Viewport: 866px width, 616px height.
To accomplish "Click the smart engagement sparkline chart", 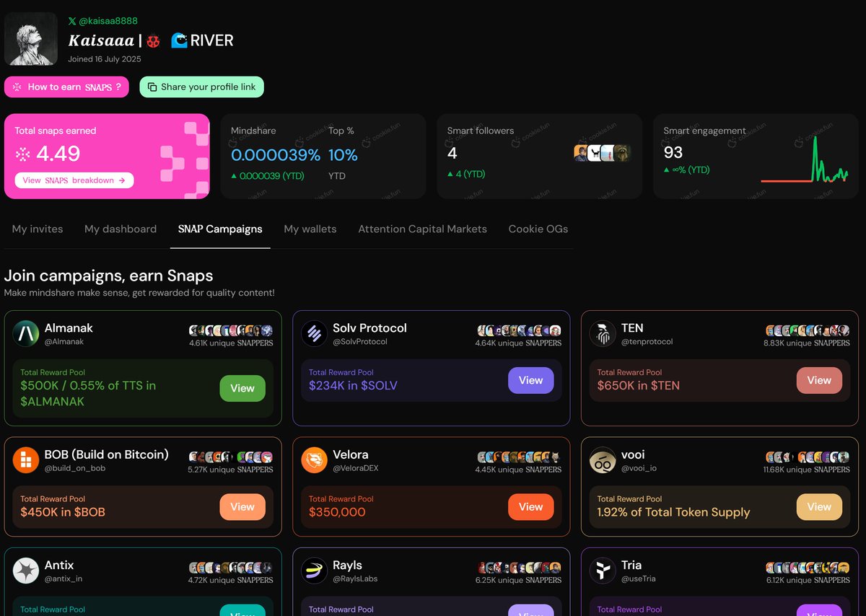I will click(x=805, y=160).
